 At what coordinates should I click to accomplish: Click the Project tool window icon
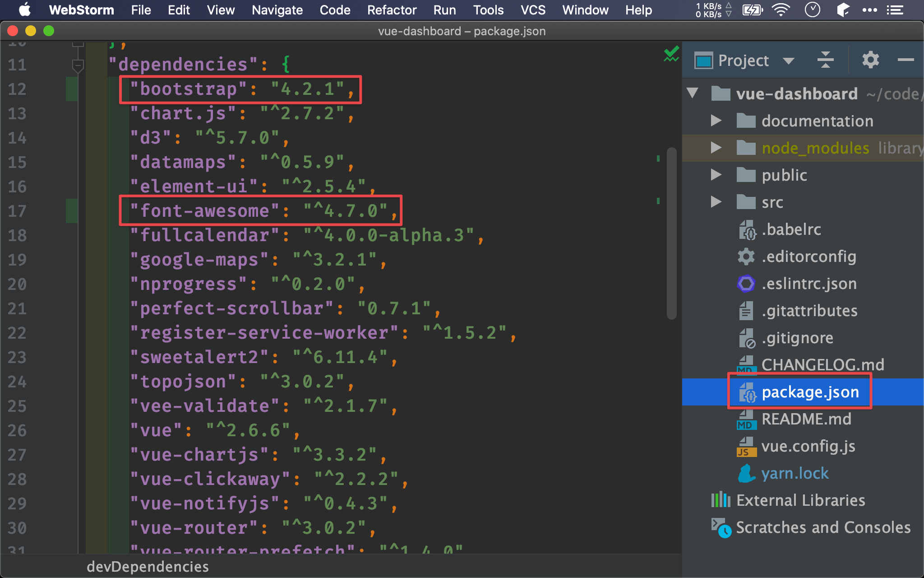coord(703,61)
